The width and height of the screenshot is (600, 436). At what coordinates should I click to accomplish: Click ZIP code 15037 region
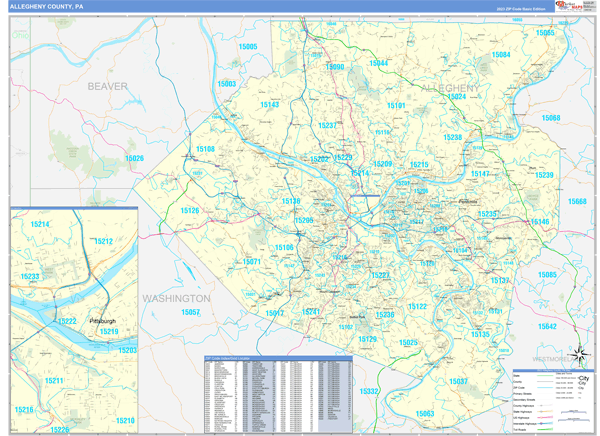click(x=458, y=381)
